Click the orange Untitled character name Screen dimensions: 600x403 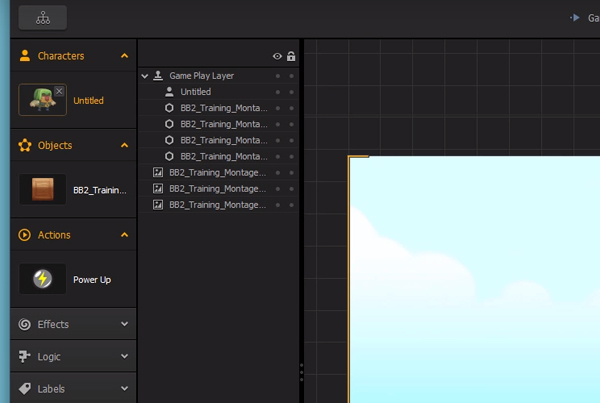click(x=88, y=100)
